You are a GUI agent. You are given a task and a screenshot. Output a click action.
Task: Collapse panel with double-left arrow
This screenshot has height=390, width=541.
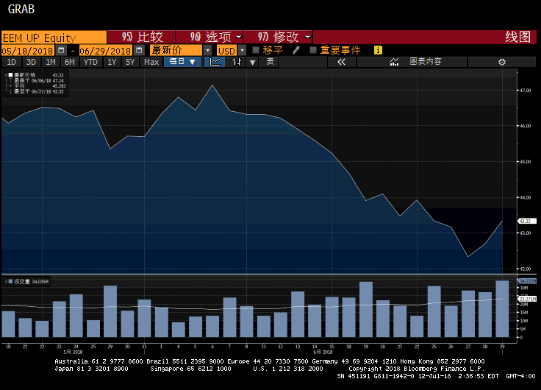point(341,62)
